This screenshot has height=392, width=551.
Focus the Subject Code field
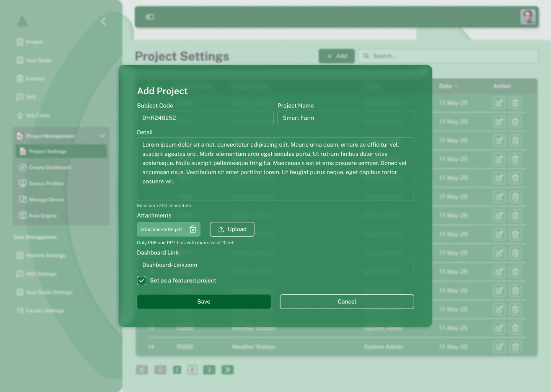[205, 118]
